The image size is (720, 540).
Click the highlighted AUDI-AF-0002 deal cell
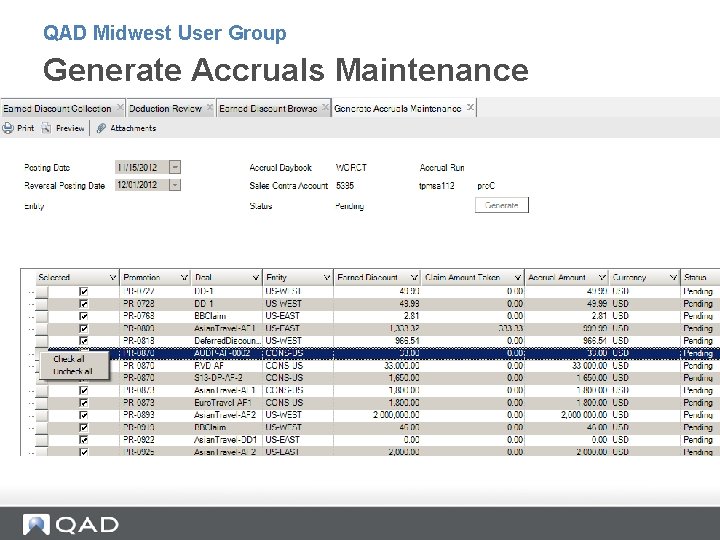pyautogui.click(x=227, y=353)
